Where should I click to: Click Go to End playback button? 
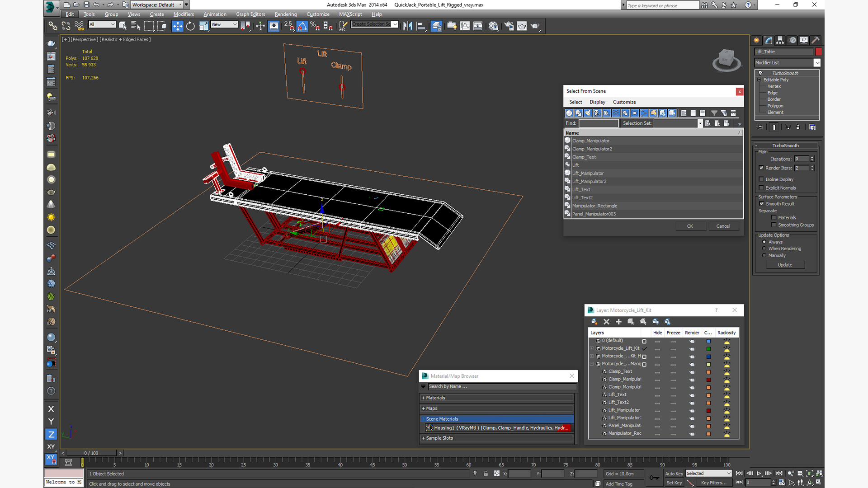tap(779, 474)
